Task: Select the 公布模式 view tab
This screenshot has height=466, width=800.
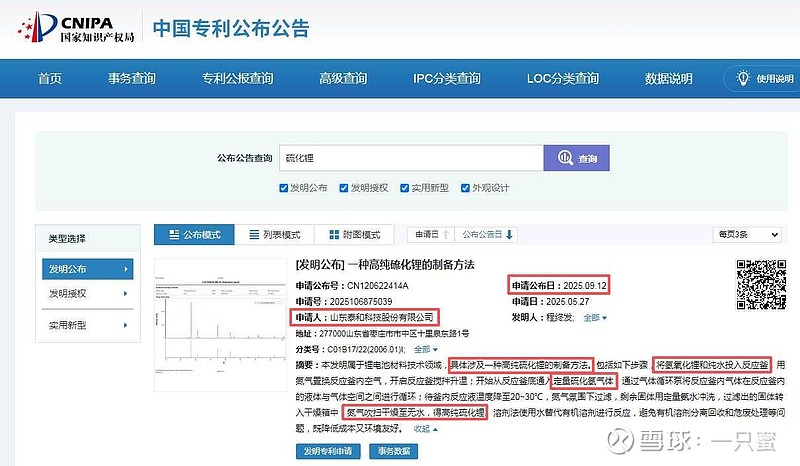Action: [x=194, y=234]
